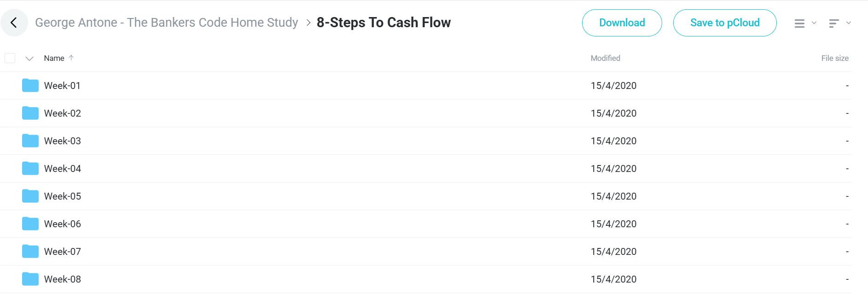
Task: Select the Week-02 row by its modified date
Action: pos(614,113)
